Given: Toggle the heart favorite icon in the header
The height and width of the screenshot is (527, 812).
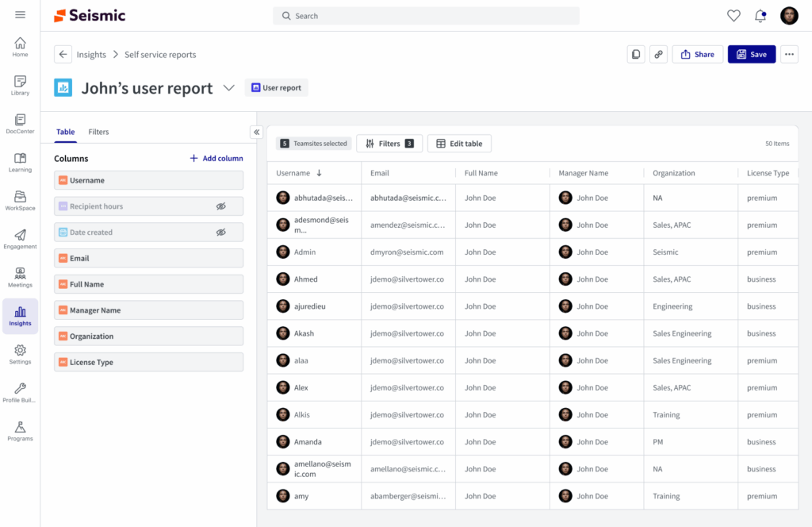Looking at the screenshot, I should [733, 14].
